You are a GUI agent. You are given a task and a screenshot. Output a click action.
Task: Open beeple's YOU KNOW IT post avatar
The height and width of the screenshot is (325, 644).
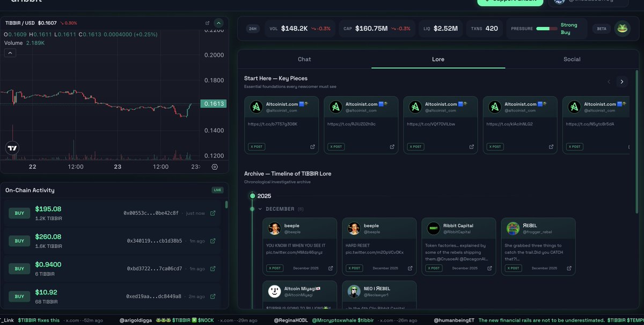pos(274,228)
